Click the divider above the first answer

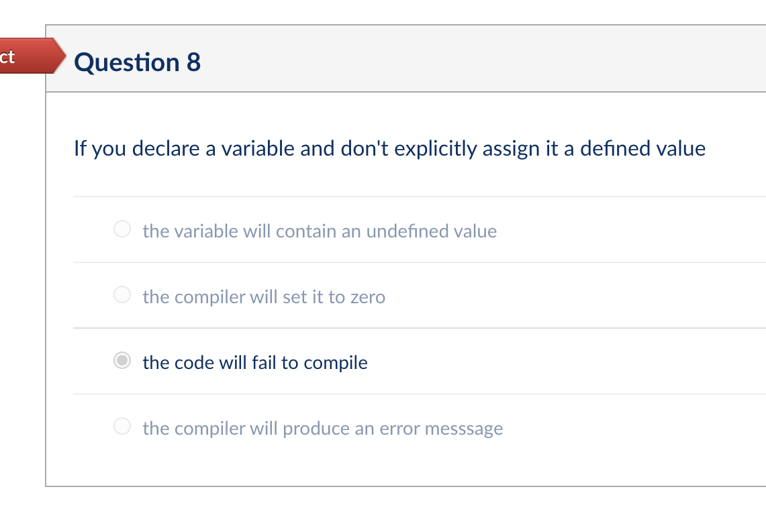tap(403, 195)
